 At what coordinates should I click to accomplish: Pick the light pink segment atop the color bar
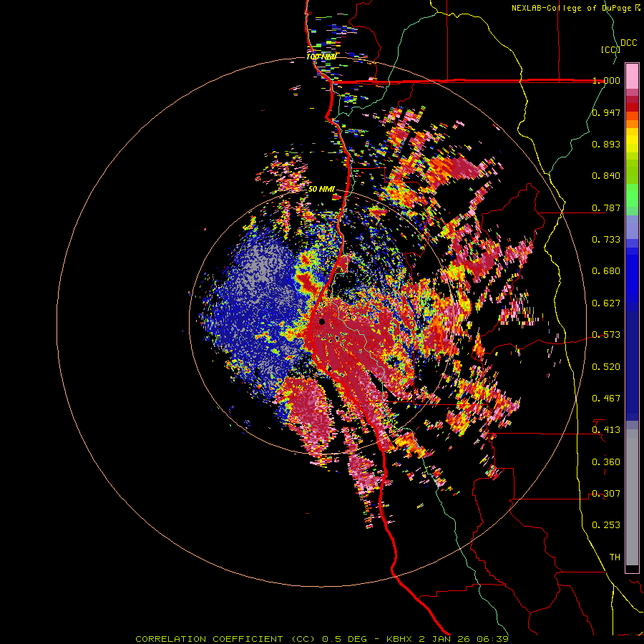point(632,77)
